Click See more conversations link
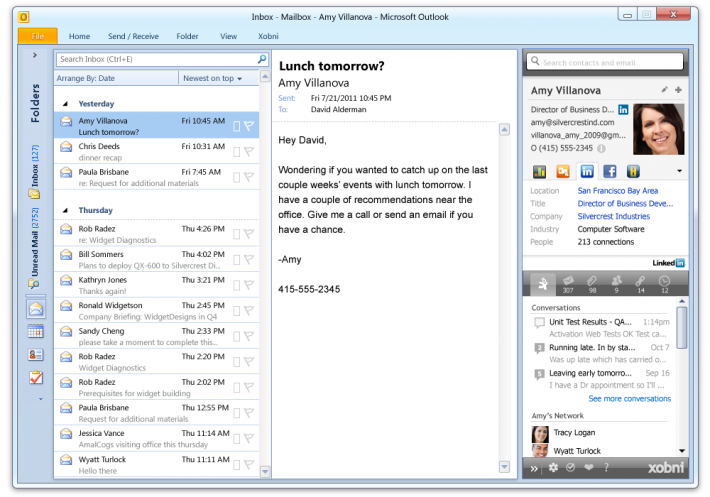Image resolution: width=710 pixels, height=497 pixels. click(x=629, y=399)
